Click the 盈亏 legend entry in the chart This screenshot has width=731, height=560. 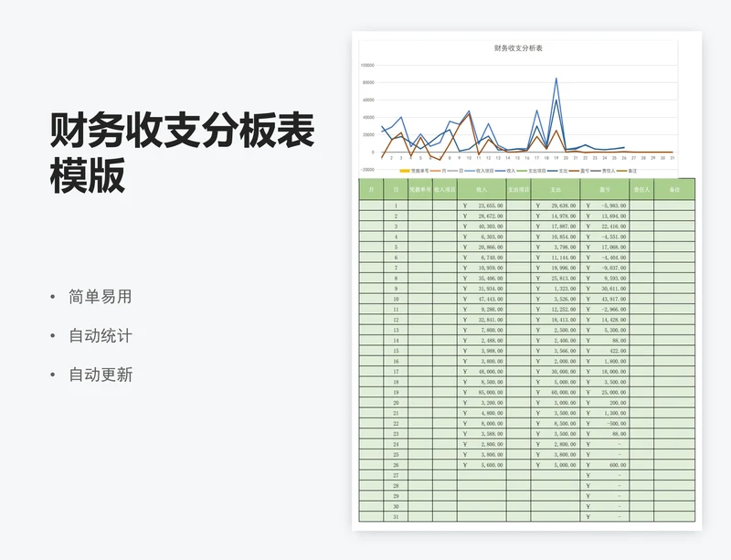[x=580, y=171]
